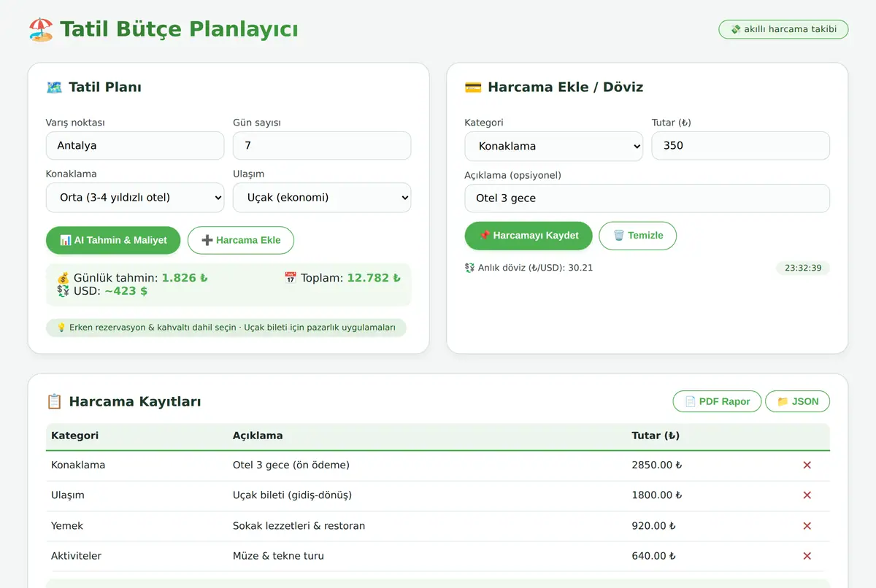Image resolution: width=876 pixels, height=588 pixels.
Task: Delete the Konaklama expense row
Action: tap(807, 465)
